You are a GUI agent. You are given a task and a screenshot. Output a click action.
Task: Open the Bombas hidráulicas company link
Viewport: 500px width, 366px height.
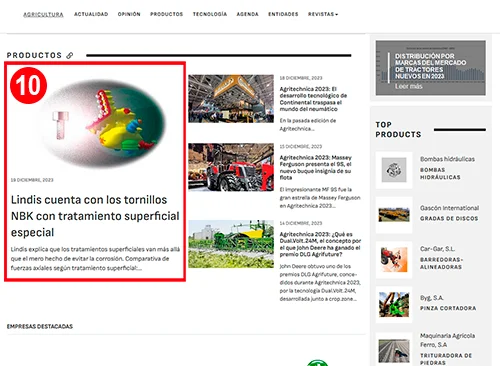[x=447, y=159]
